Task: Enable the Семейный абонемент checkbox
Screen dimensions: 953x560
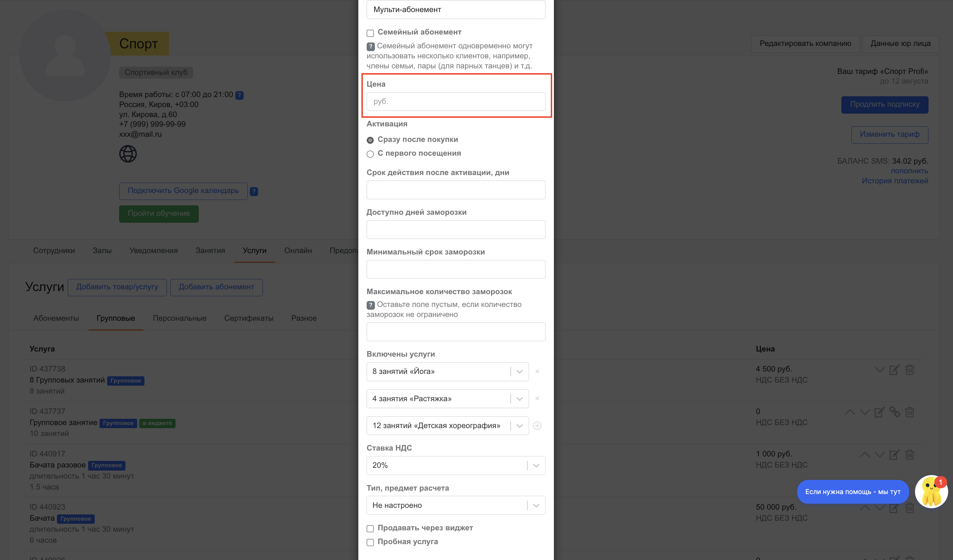Action: 370,33
